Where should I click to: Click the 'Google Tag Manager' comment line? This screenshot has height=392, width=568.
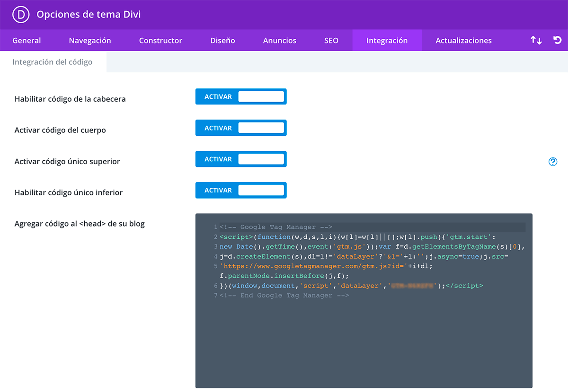(x=276, y=227)
